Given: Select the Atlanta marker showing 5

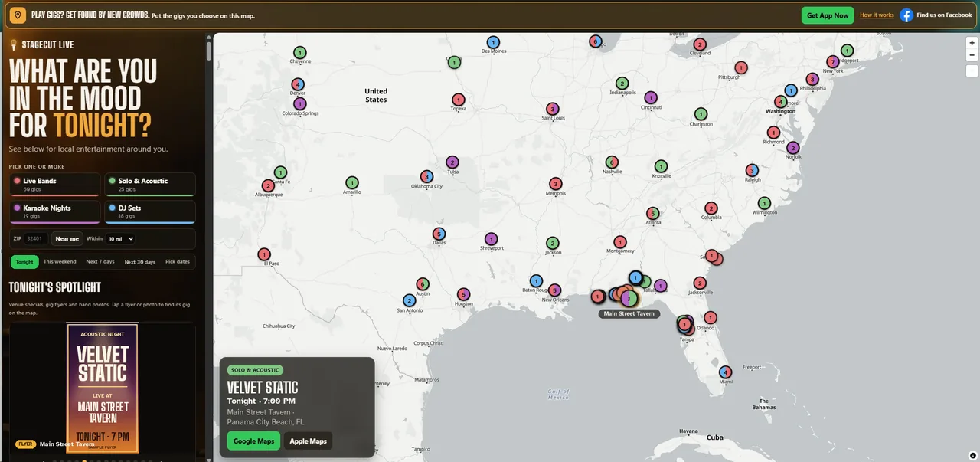Looking at the screenshot, I should pyautogui.click(x=652, y=214).
